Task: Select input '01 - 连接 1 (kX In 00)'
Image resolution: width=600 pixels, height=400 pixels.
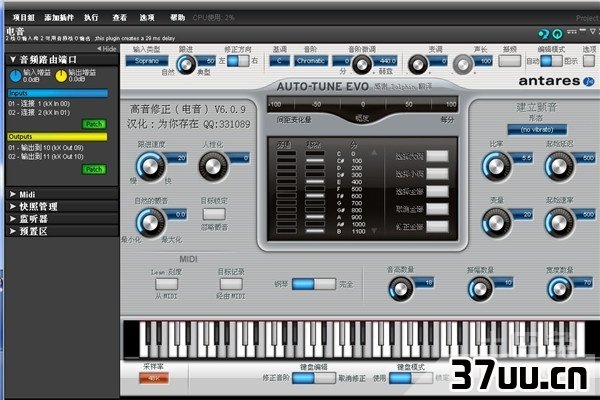Action: pos(39,103)
